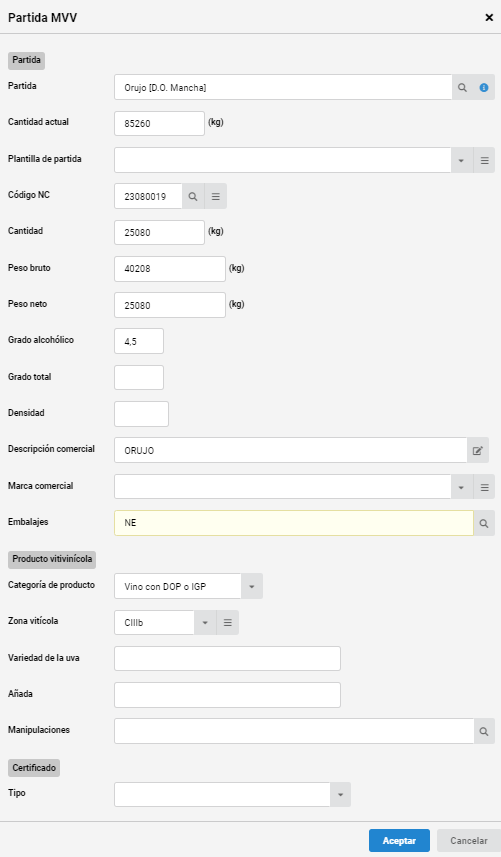501x857 pixels.
Task: Click the Cancelar button
Action: pos(469,841)
